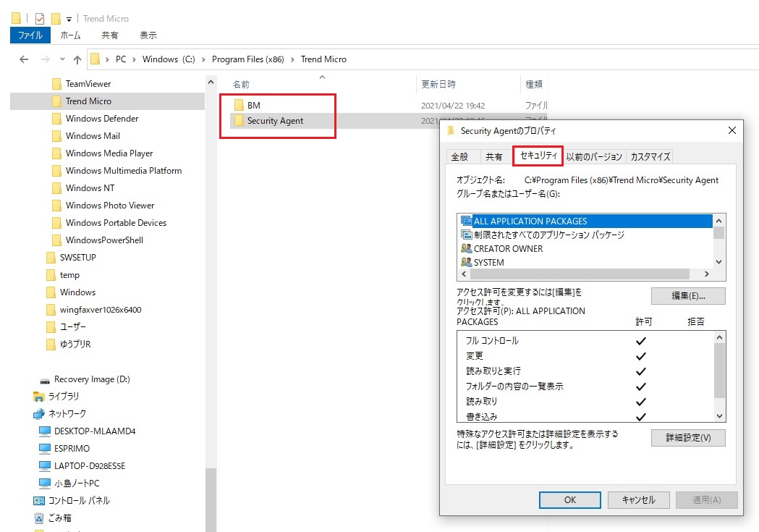Sort by 更新日時 column header
Viewport: 759px width, 532px height.
(438, 84)
